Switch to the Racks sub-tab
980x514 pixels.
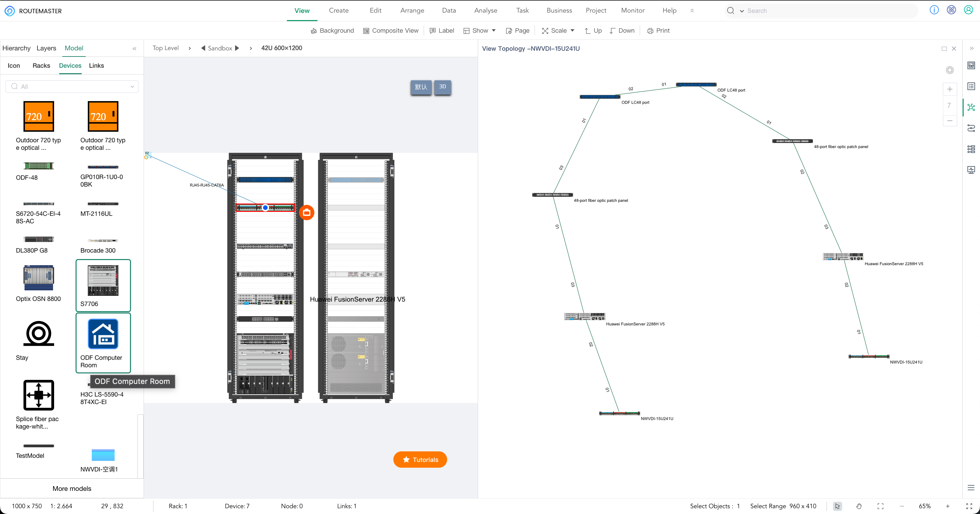tap(41, 66)
